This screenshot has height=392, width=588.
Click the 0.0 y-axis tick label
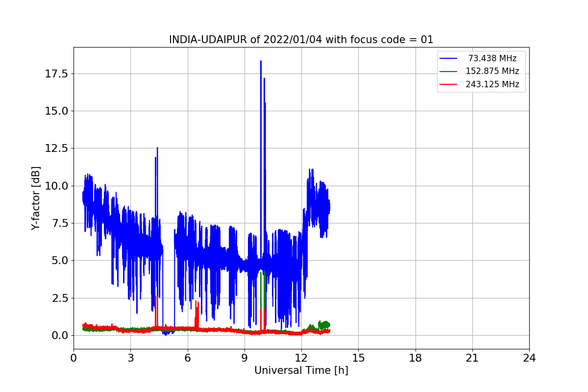point(59,335)
